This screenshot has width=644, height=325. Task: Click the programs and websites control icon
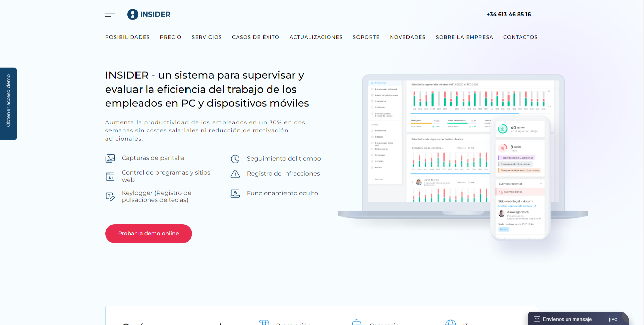point(110,176)
